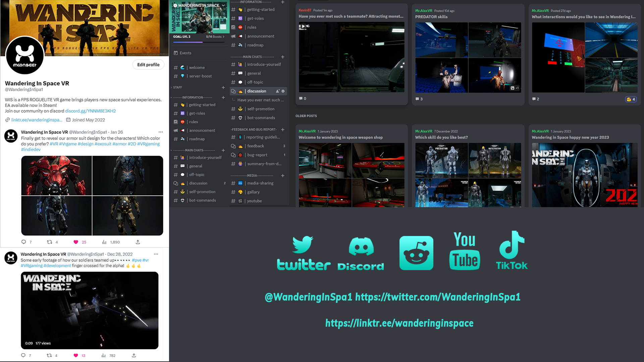Add channel to MAIN CHATS category
The image size is (644, 362).
[283, 57]
